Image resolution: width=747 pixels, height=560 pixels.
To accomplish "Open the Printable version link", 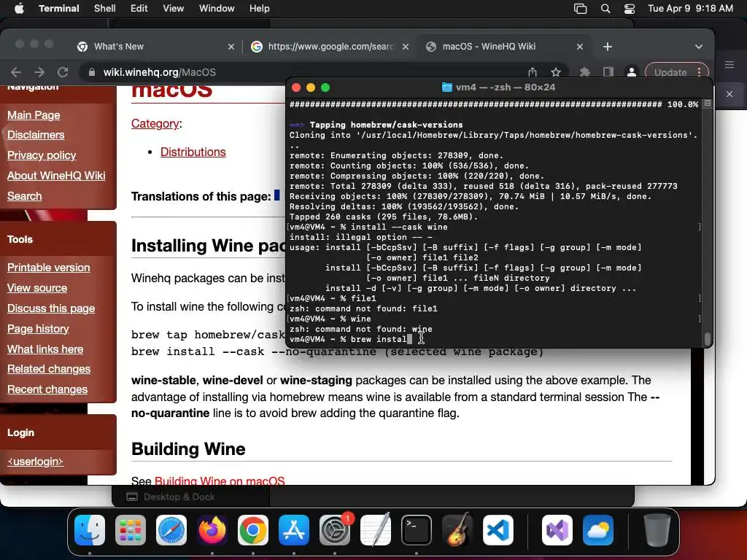I will tap(49, 268).
